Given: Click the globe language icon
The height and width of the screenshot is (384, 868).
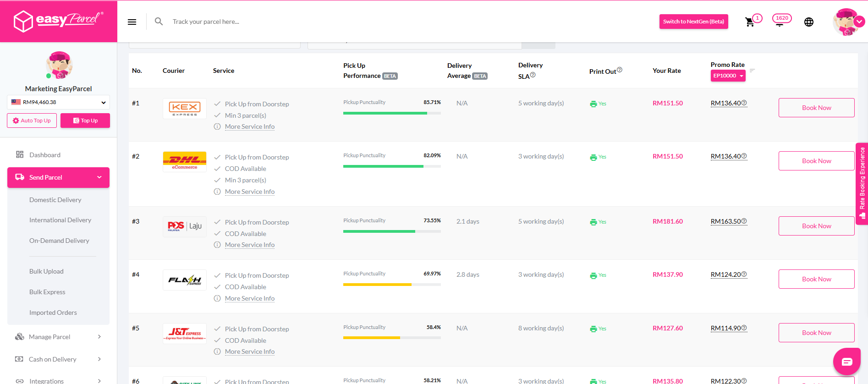Looking at the screenshot, I should pos(809,22).
